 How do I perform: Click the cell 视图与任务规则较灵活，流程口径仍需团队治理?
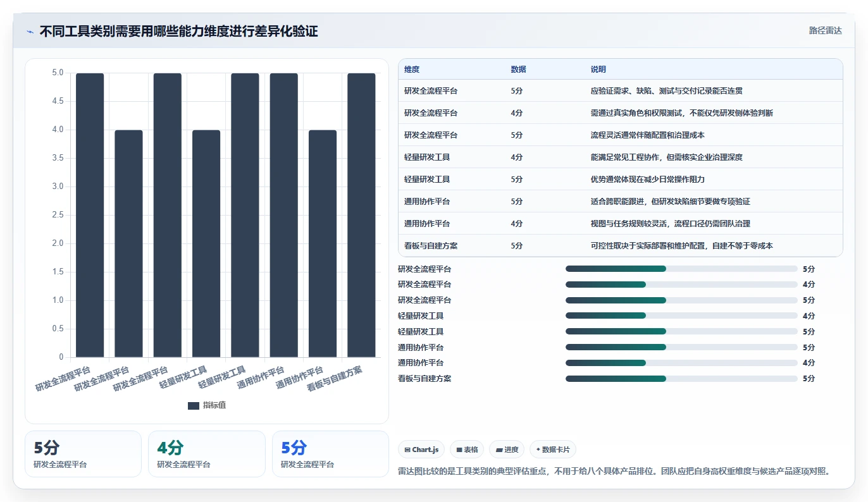[x=671, y=224]
